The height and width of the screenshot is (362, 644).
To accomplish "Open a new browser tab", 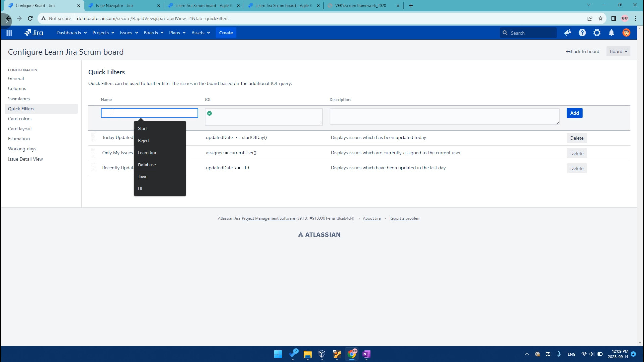I will click(x=411, y=6).
